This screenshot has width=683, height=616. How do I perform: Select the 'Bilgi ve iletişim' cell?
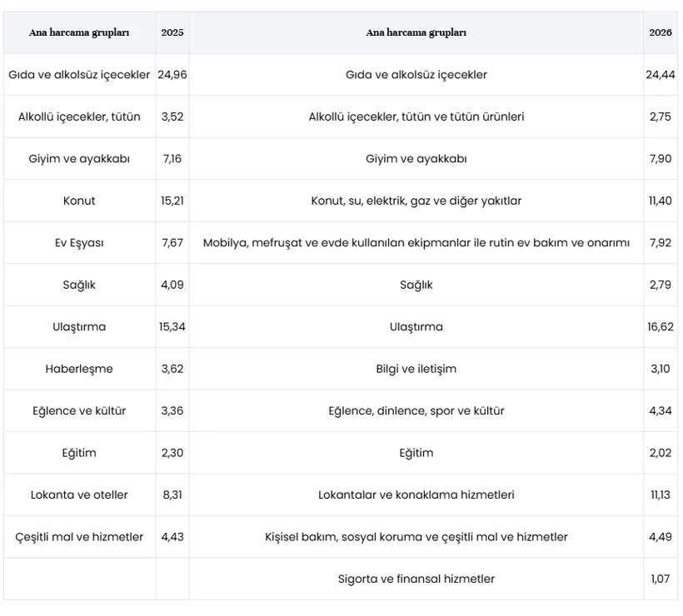click(416, 369)
